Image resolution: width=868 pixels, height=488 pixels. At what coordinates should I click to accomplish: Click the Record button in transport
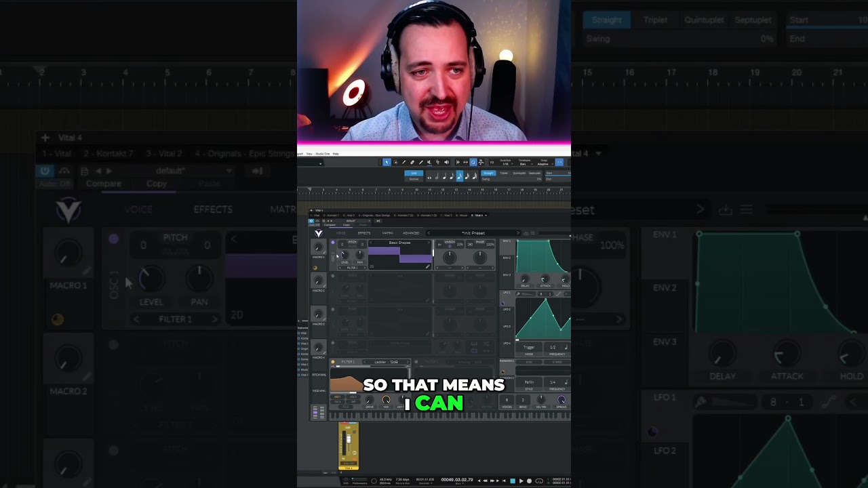coord(529,481)
